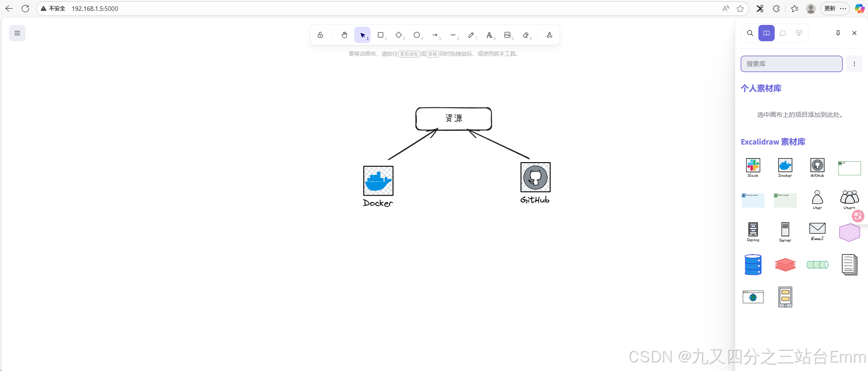This screenshot has height=371, width=868.
Task: Pick the green pipe queue library item
Action: pos(817,265)
